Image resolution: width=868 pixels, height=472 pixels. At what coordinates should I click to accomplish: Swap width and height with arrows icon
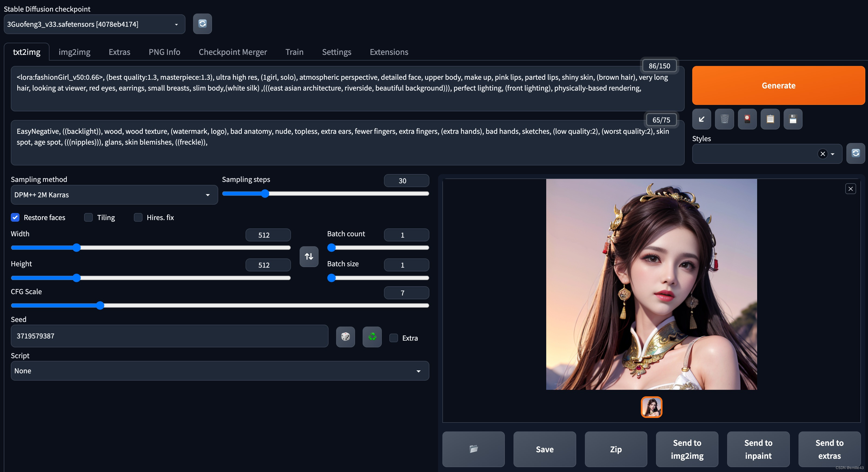click(309, 256)
